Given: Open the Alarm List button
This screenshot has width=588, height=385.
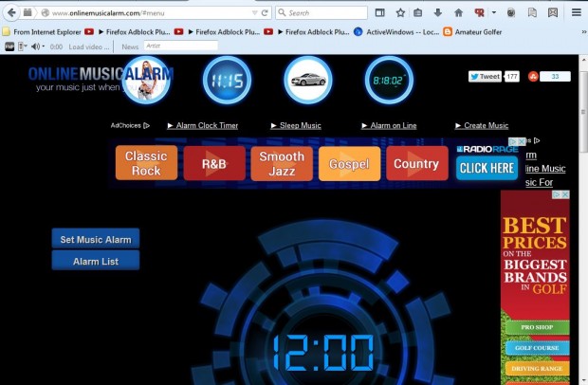Looking at the screenshot, I should (x=96, y=261).
